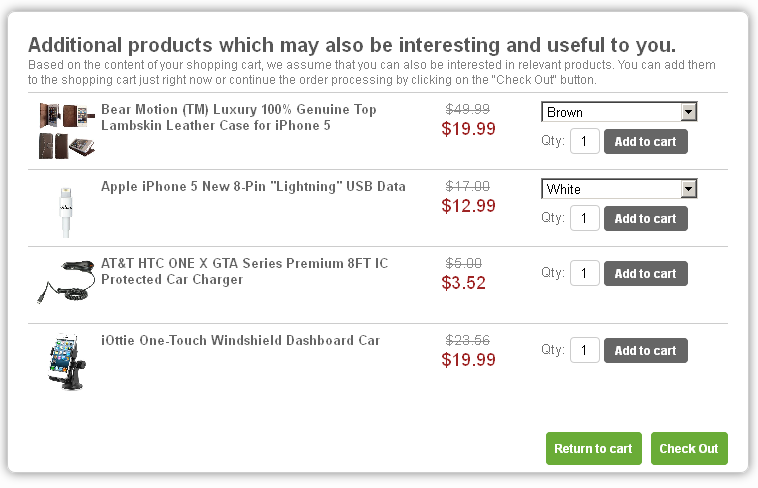The image size is (758, 488).
Task: Add iOttie windshield mount to cart
Action: [x=645, y=350]
